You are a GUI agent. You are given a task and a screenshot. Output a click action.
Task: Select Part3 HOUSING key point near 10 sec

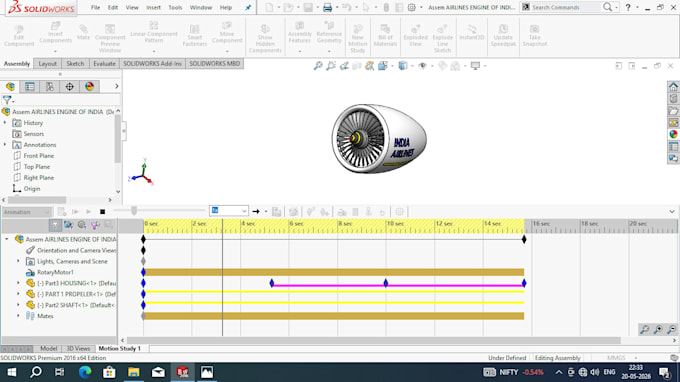tap(386, 284)
